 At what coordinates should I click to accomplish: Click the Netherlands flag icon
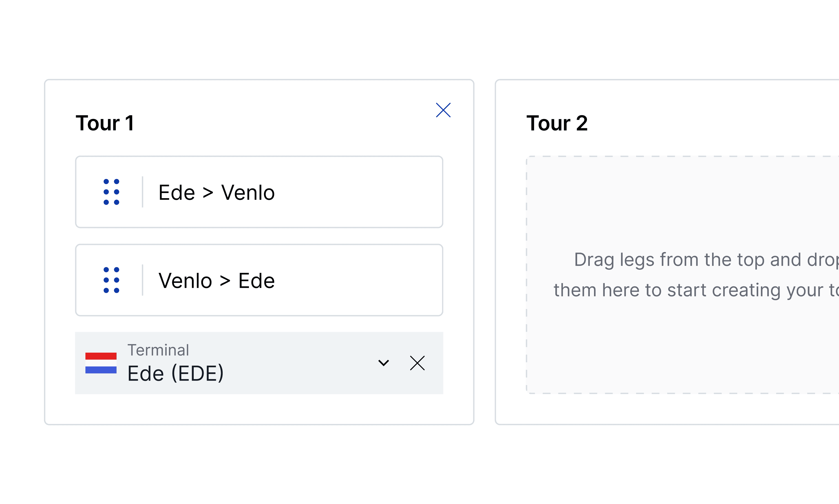(x=101, y=363)
